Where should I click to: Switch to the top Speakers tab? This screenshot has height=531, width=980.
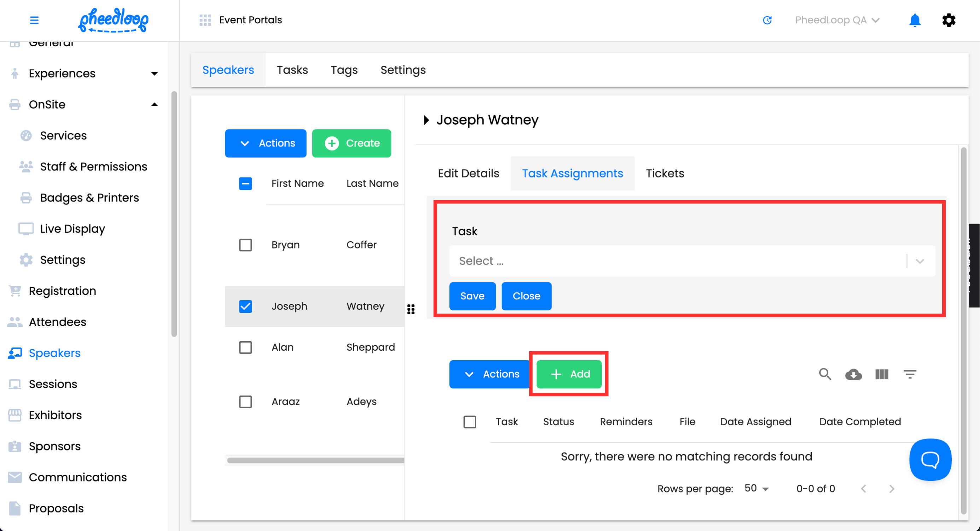tap(228, 70)
